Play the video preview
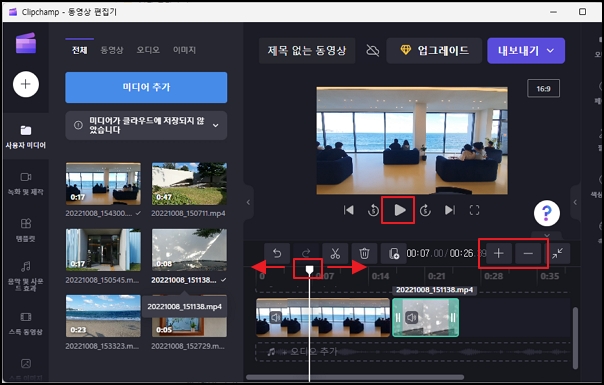This screenshot has height=385, width=604. tap(399, 210)
